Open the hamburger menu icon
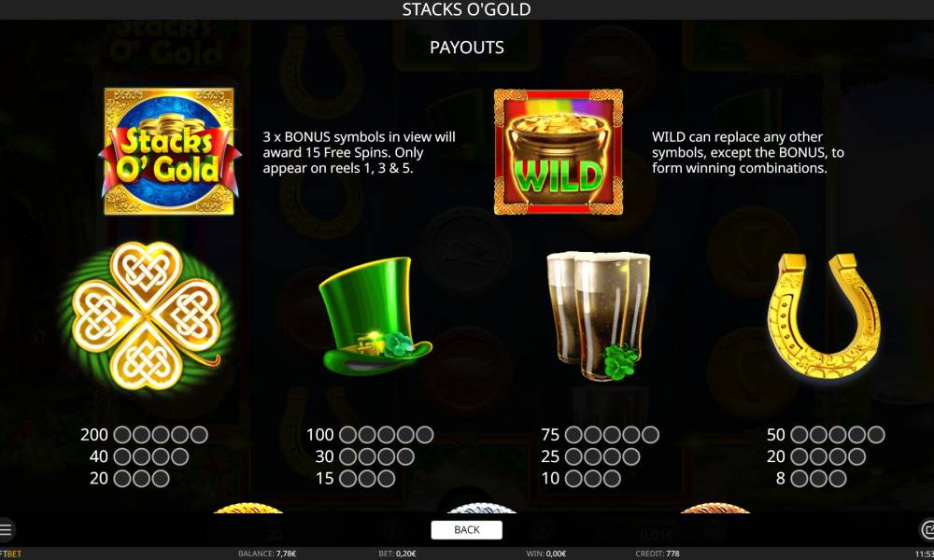 [x=6, y=529]
